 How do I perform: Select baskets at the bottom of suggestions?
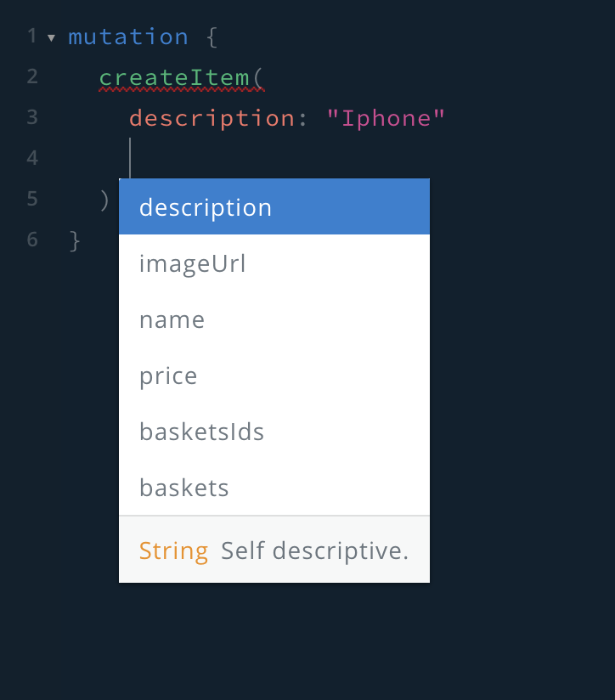click(x=183, y=488)
